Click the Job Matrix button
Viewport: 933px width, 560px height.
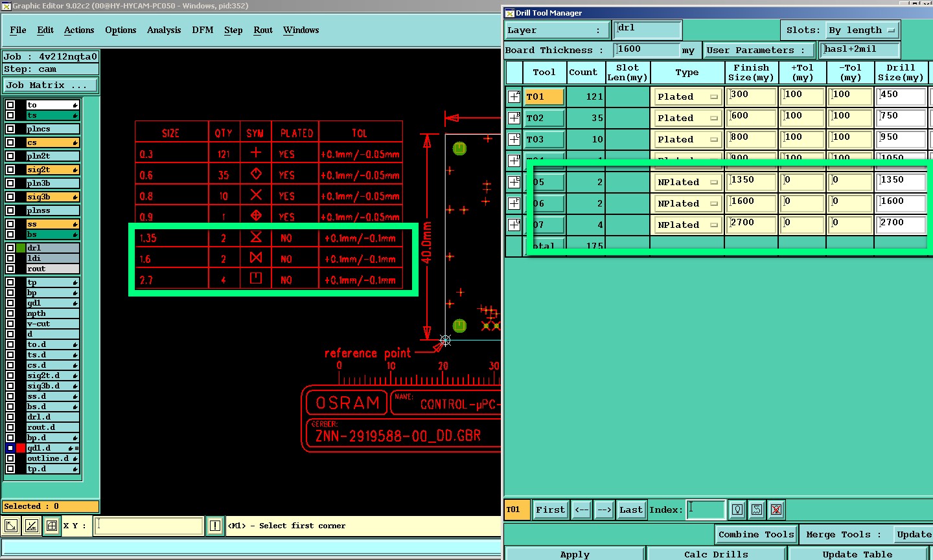click(50, 85)
